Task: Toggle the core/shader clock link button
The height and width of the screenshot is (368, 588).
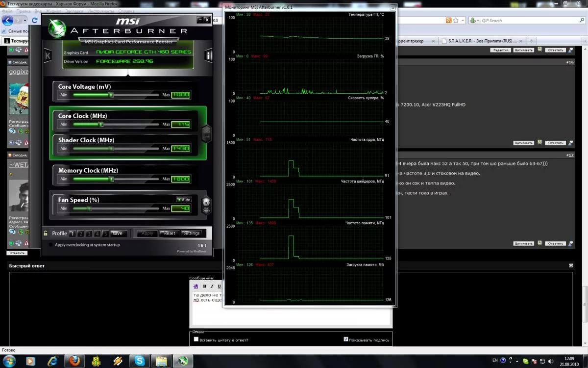Action: (x=206, y=132)
